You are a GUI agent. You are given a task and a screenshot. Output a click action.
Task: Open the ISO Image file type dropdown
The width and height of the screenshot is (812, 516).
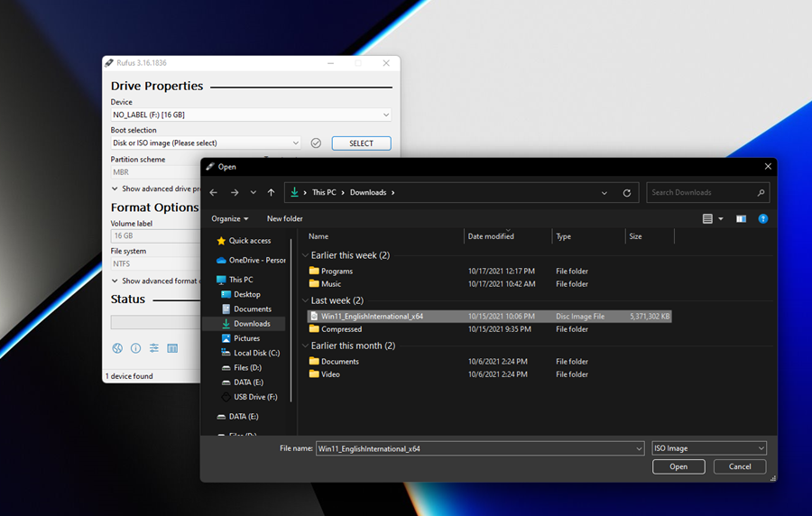pyautogui.click(x=709, y=448)
